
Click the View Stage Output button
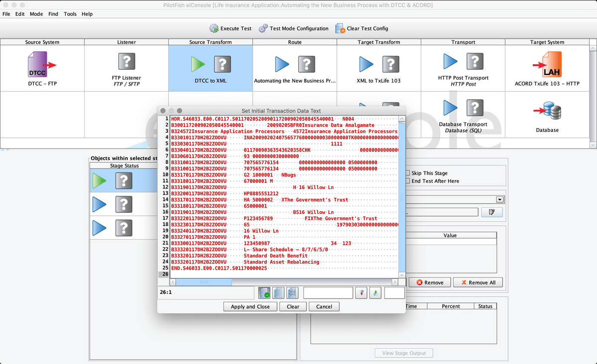pyautogui.click(x=404, y=353)
